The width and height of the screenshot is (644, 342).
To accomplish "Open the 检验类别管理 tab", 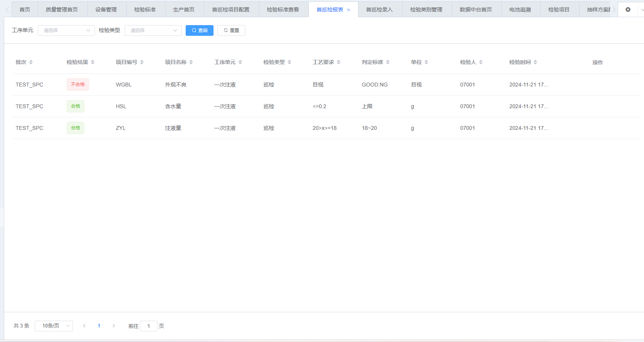I will tap(426, 10).
